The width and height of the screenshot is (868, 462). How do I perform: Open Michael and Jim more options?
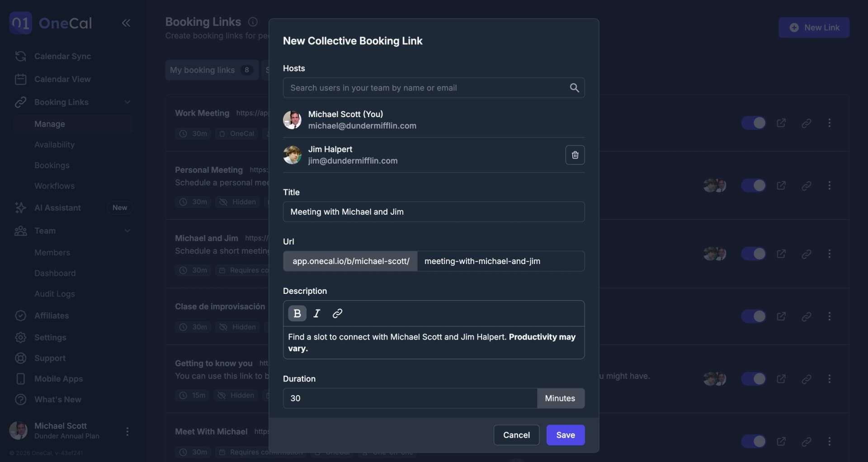pos(830,254)
